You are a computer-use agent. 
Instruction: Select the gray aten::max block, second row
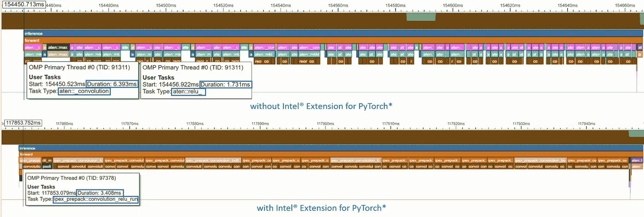pyautogui.click(x=57, y=54)
